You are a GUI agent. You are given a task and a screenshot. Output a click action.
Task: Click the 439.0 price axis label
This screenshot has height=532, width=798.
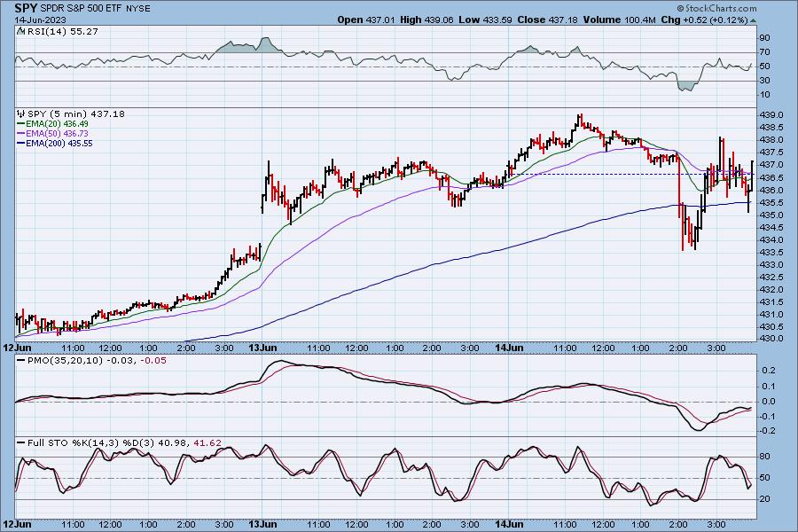772,115
